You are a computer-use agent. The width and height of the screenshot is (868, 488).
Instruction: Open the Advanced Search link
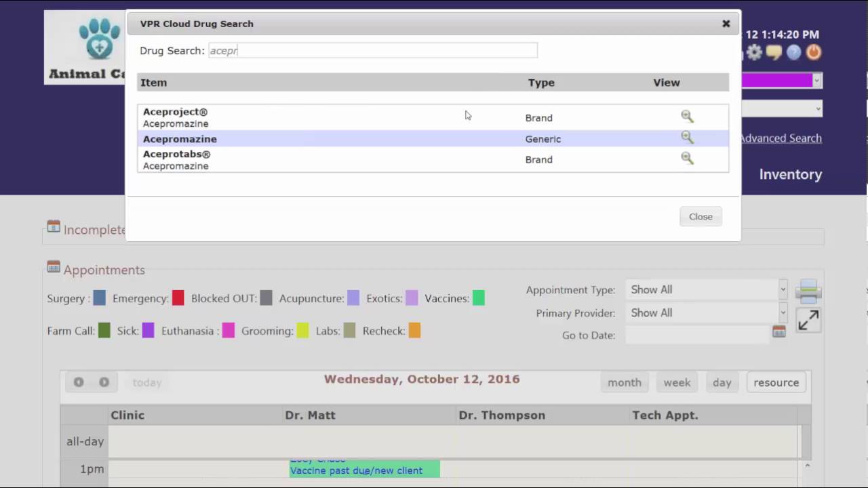780,138
